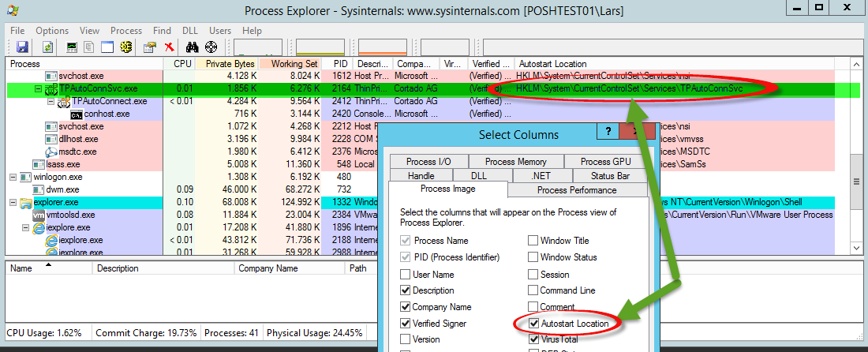868x352 pixels.
Task: Open the Process I/O tab
Action: click(x=428, y=162)
